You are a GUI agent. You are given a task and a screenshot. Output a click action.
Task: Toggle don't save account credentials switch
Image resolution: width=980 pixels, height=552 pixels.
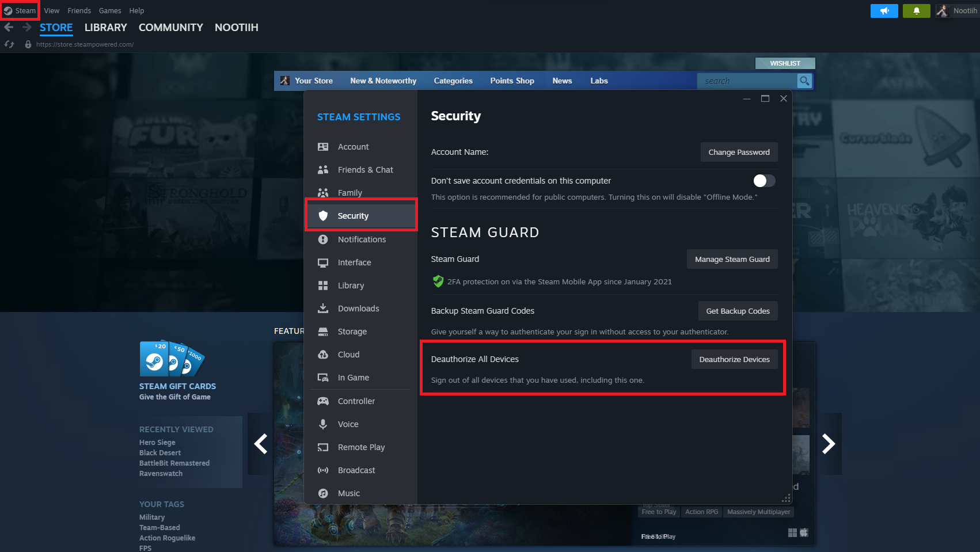tap(764, 181)
